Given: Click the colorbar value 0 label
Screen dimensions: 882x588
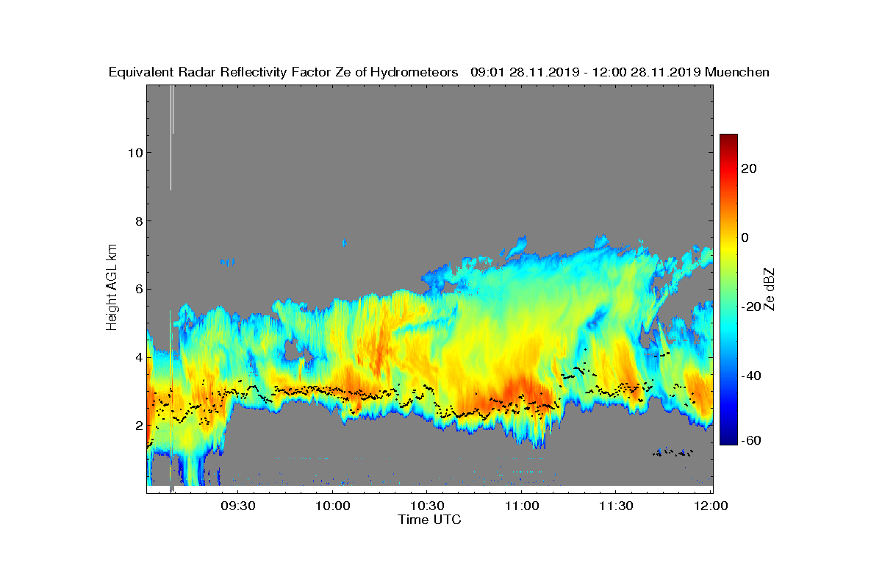Looking at the screenshot, I should [x=746, y=237].
